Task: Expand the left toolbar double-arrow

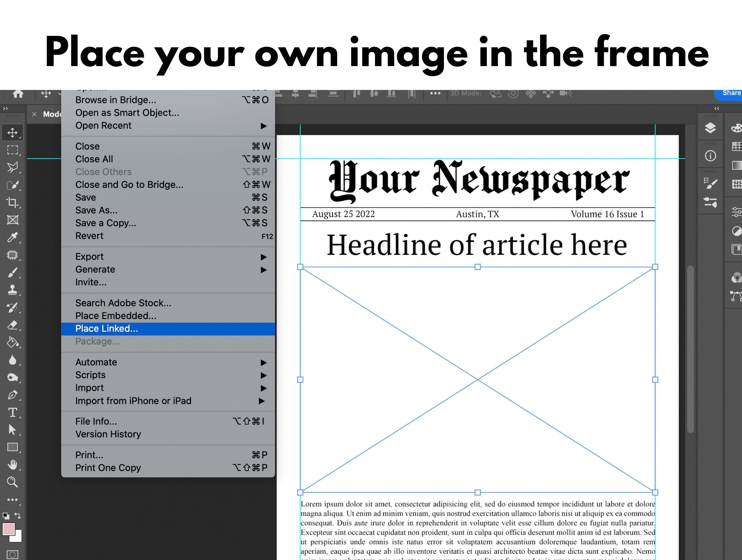Action: 5,108
